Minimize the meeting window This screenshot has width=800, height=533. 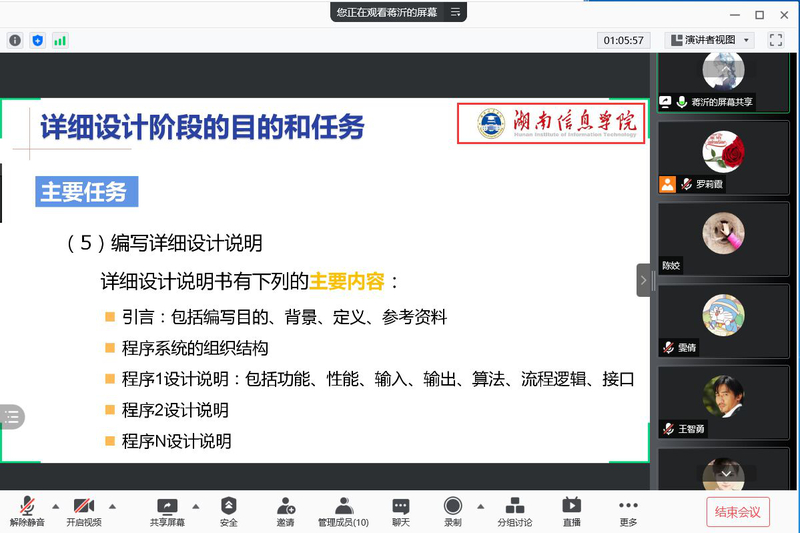(x=735, y=15)
